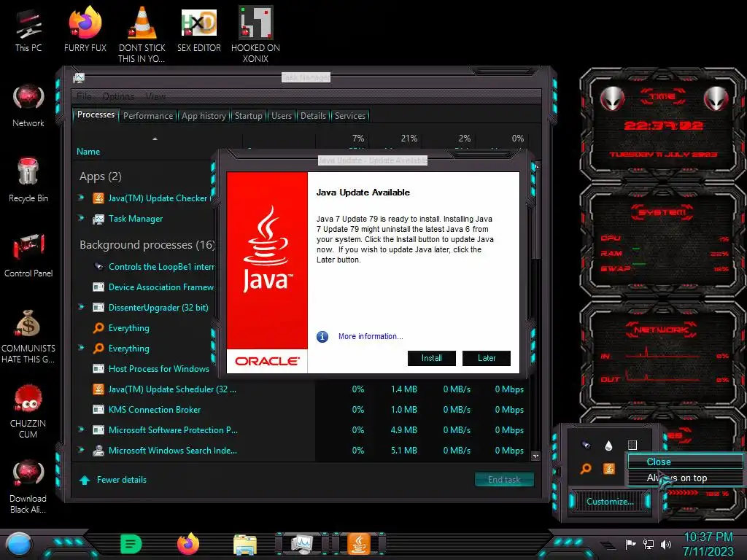
Task: Open the VLC cone desktop shortcut
Action: (142, 34)
